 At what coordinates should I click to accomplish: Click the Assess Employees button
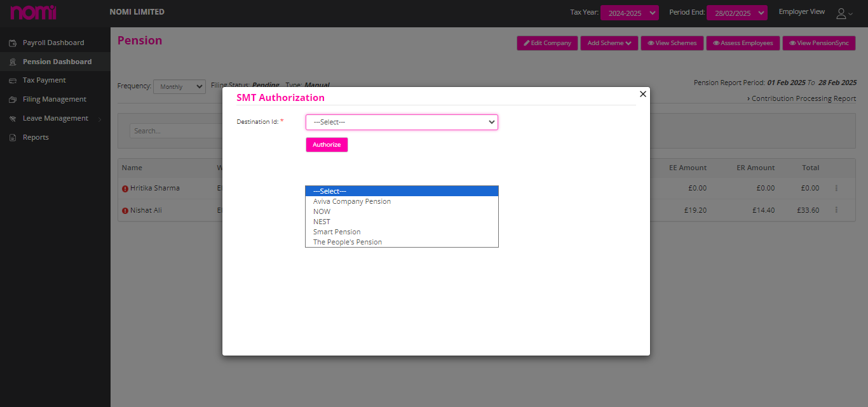[743, 43]
